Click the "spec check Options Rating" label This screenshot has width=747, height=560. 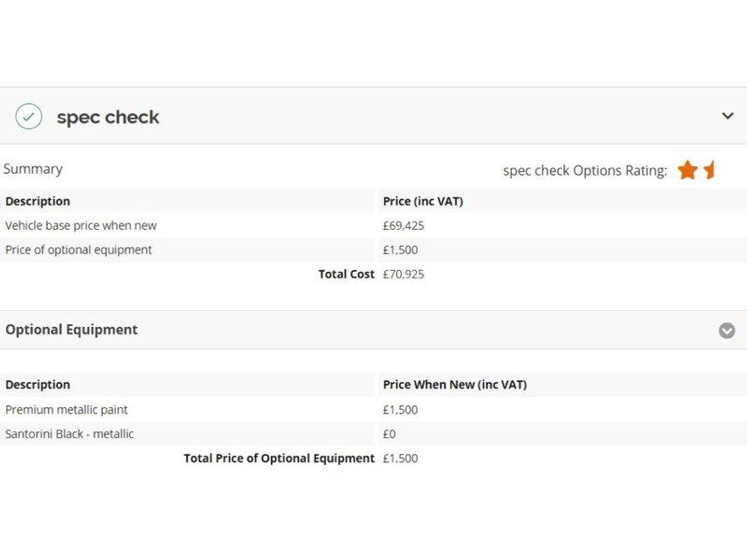tap(585, 171)
